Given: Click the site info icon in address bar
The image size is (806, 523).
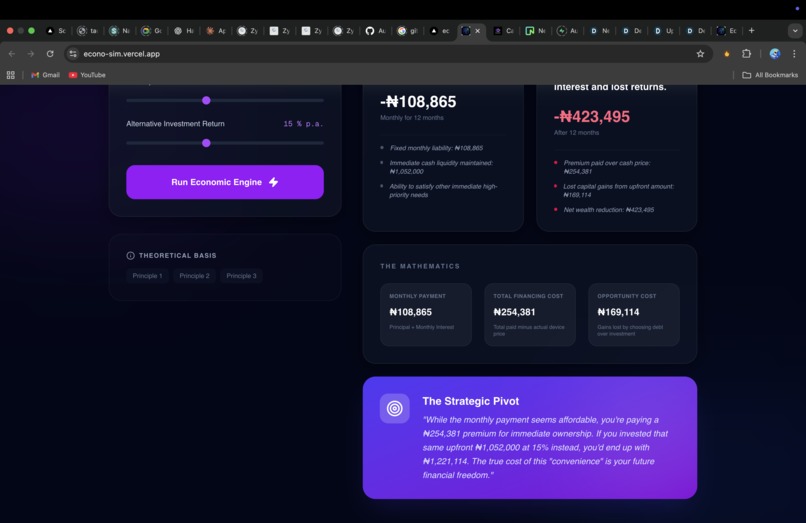Looking at the screenshot, I should click(x=73, y=53).
